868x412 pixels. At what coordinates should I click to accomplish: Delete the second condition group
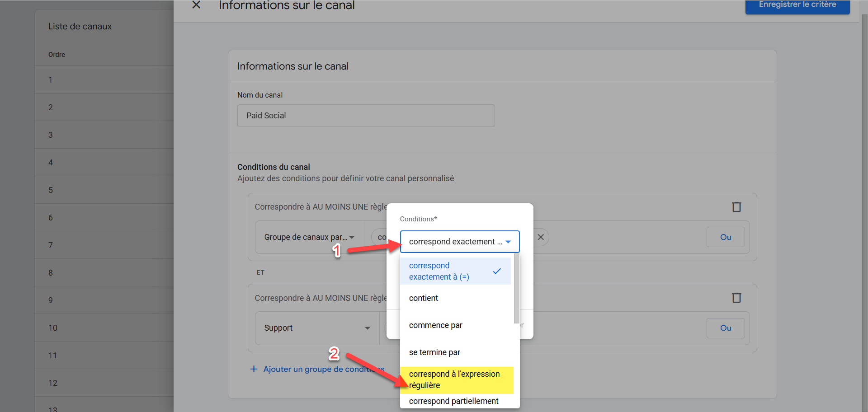pos(736,298)
